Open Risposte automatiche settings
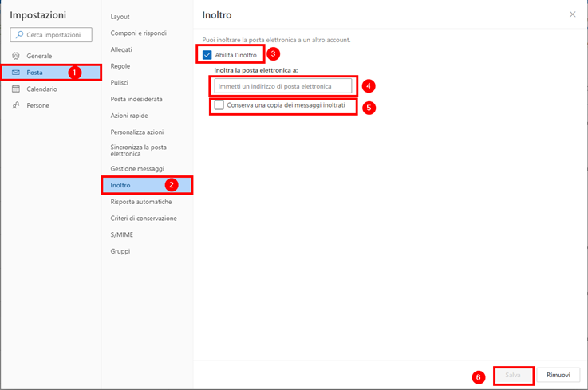This screenshot has height=390, width=588. click(x=140, y=202)
